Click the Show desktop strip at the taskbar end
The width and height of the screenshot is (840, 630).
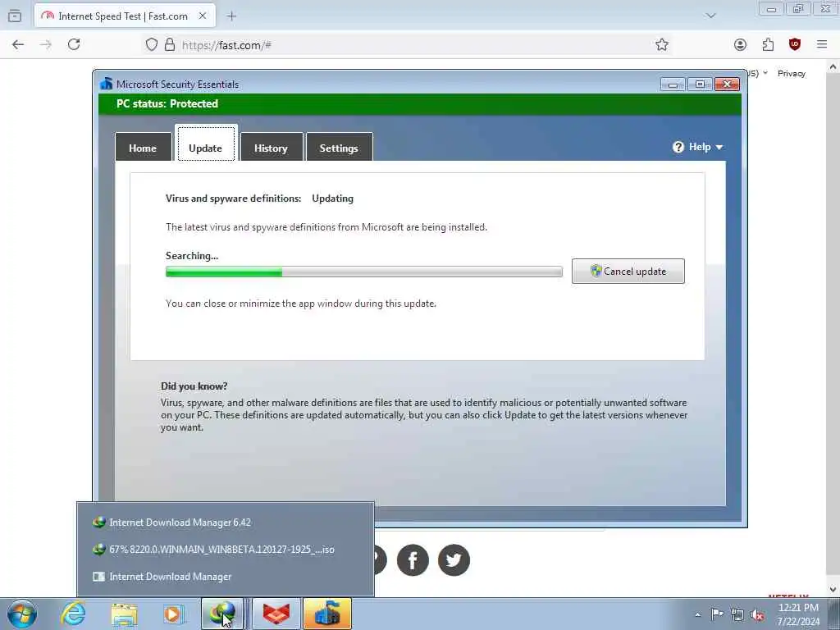(834, 614)
